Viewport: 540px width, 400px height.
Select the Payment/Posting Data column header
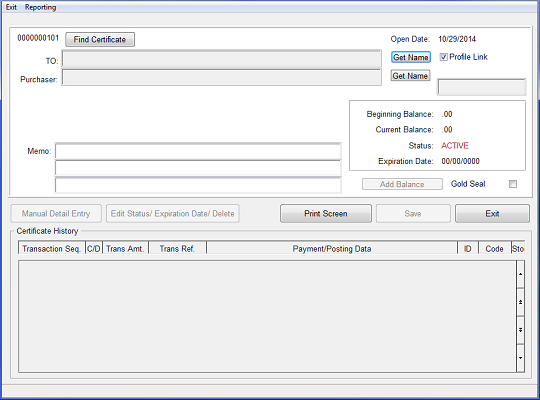(x=332, y=248)
